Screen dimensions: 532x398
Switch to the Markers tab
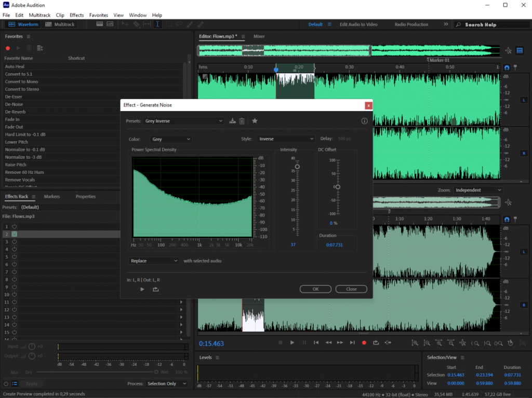click(51, 197)
